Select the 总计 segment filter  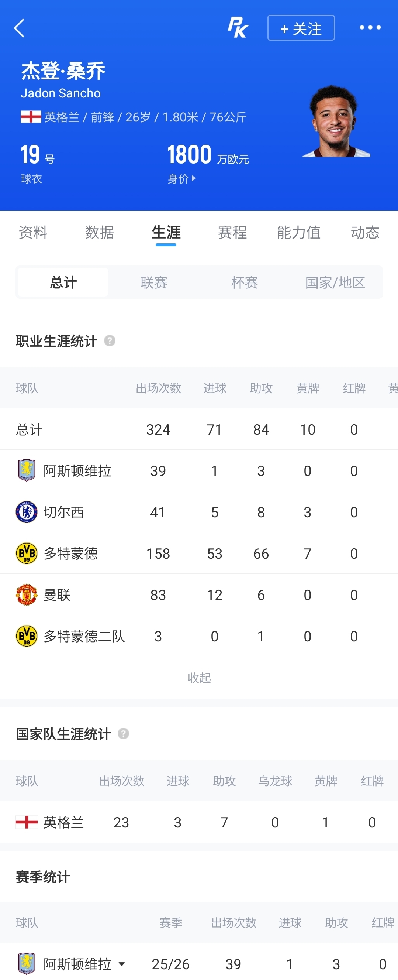point(63,282)
